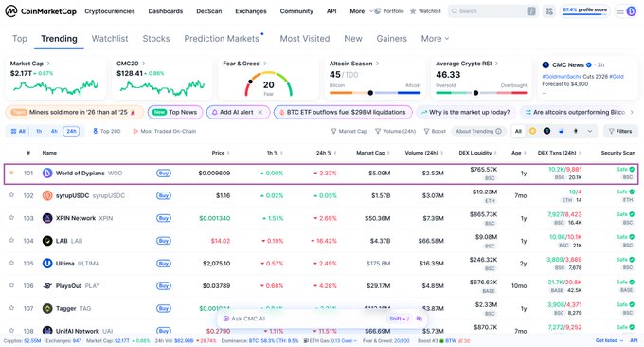Screen dimensions: 644x347
Task: Open BTC ETF outflows news chip
Action: [343, 112]
